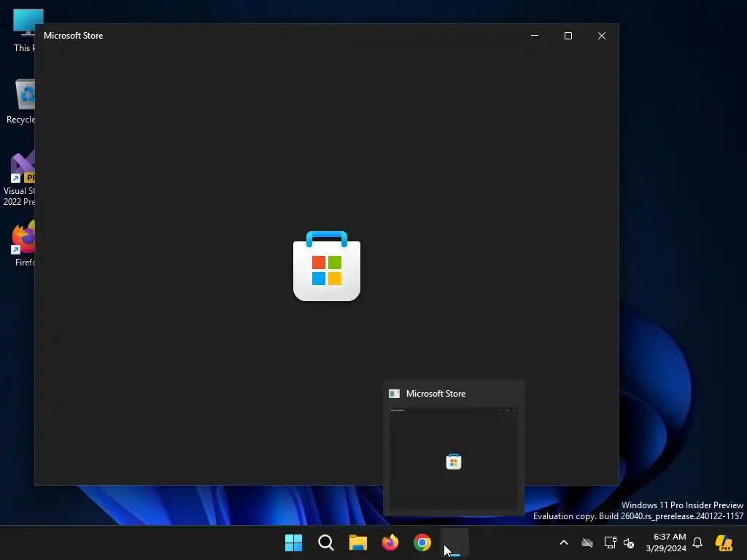
Task: Show hidden system tray icons
Action: (x=564, y=542)
